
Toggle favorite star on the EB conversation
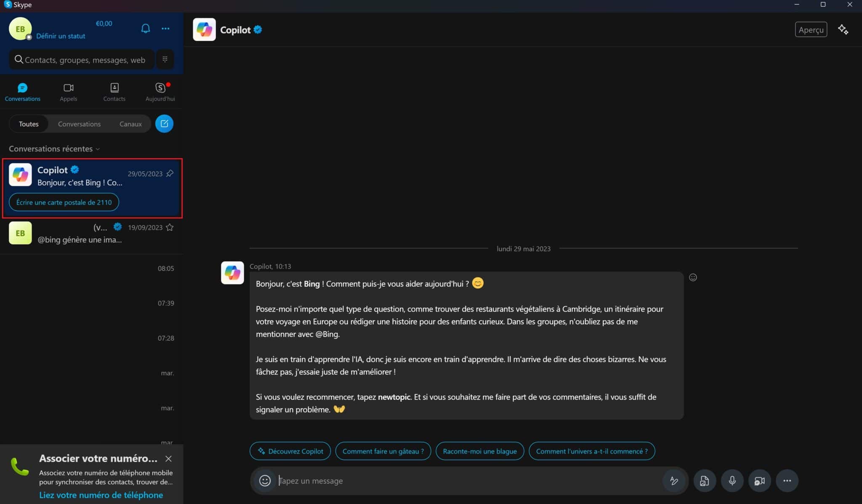point(170,227)
